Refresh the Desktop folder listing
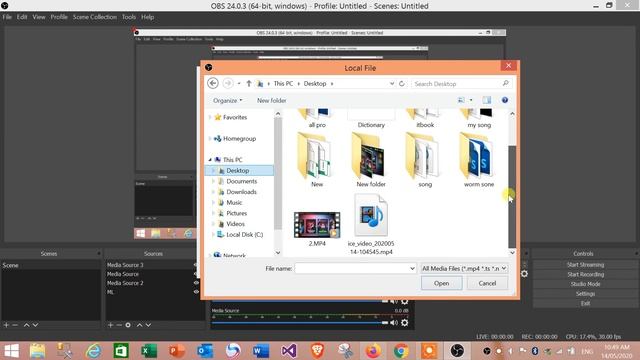The image size is (640, 360). (x=402, y=84)
